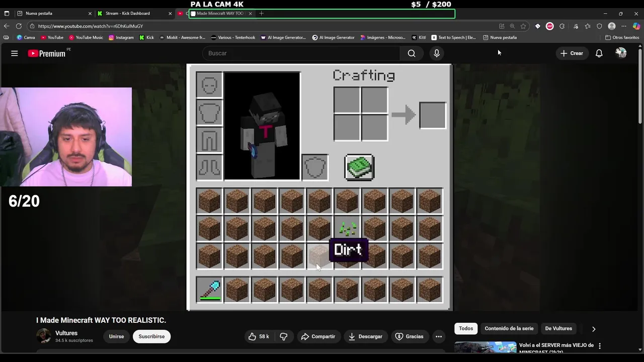The width and height of the screenshot is (644, 362).
Task: Open the tab actions menu icon
Action: [x=7, y=14]
